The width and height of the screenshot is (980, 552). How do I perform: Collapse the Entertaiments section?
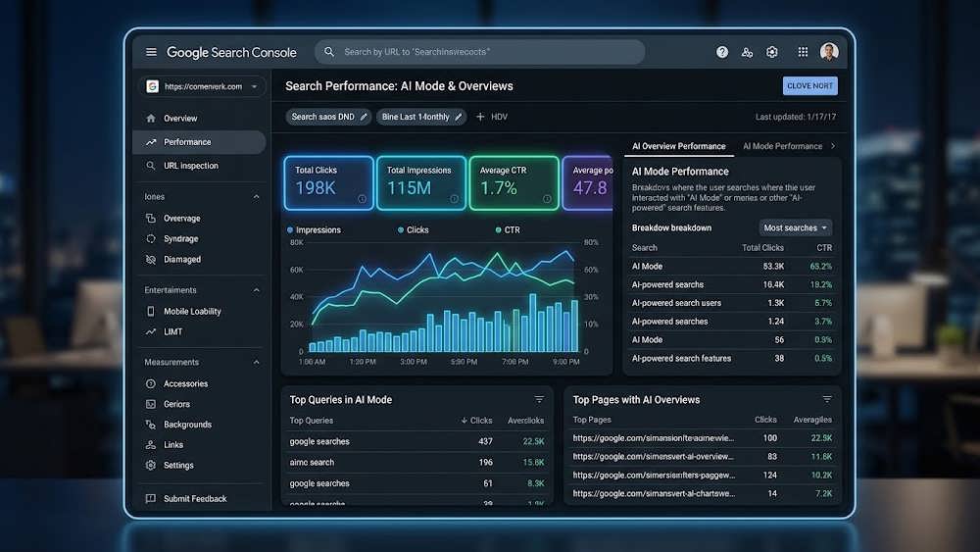tap(256, 290)
